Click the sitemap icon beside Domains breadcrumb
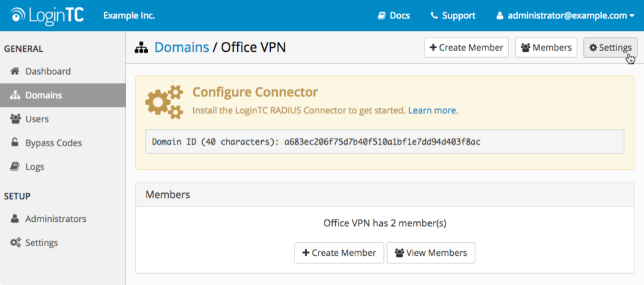The height and width of the screenshot is (285, 644). [141, 48]
